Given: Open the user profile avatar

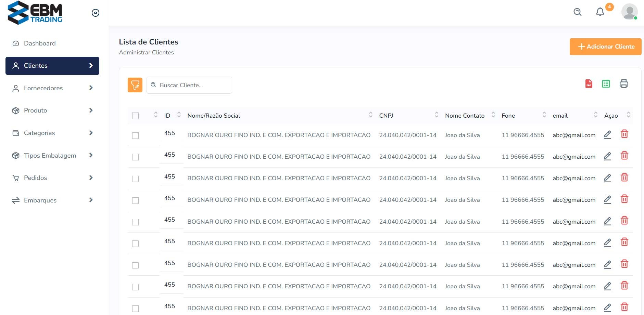Looking at the screenshot, I should [629, 12].
